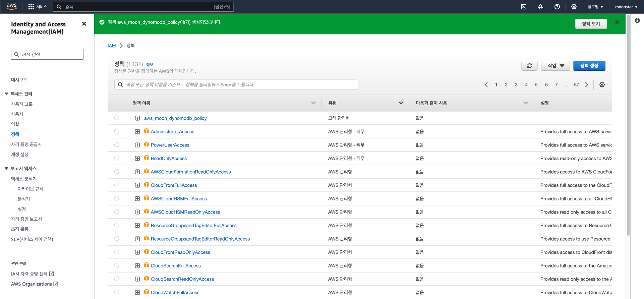Image resolution: width=644 pixels, height=299 pixels.
Task: Select the PowerUserAccess radio button
Action: coord(117,145)
